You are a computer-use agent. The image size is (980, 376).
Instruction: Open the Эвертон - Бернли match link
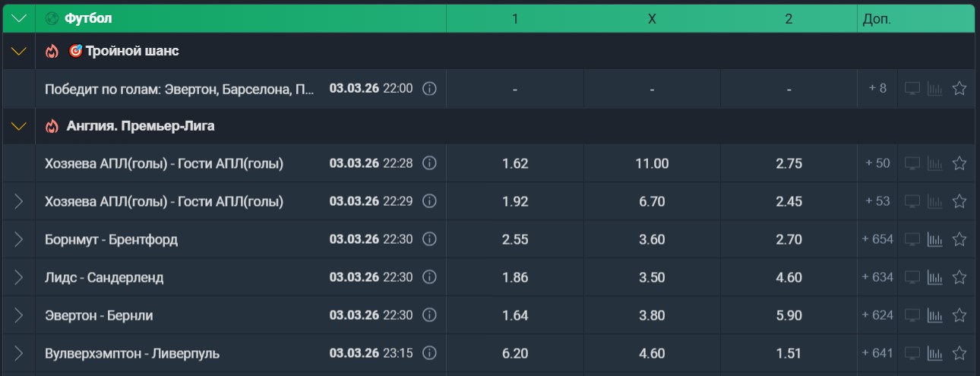coord(99,315)
